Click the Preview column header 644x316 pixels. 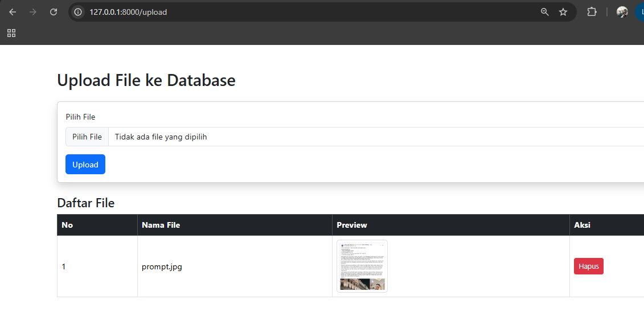(352, 225)
